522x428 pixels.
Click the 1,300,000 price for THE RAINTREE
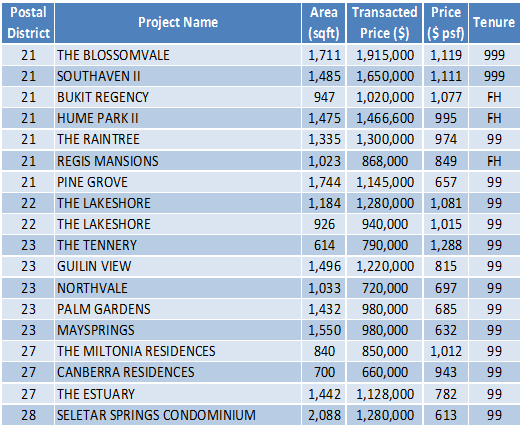coord(384,139)
